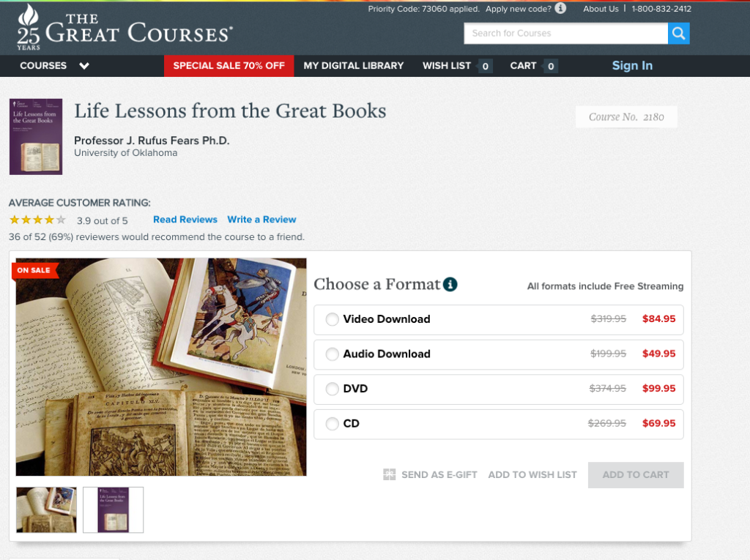The width and height of the screenshot is (750, 560).
Task: Click the Read Reviews link
Action: 185,220
